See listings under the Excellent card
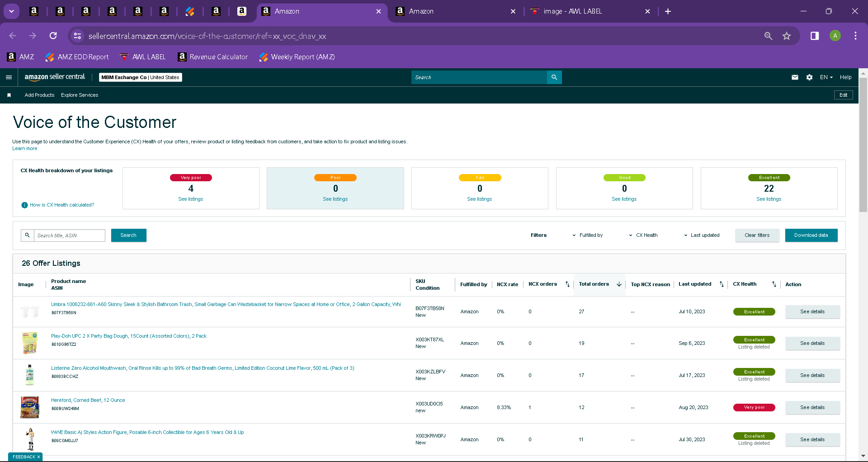The image size is (868, 462). 769,199
